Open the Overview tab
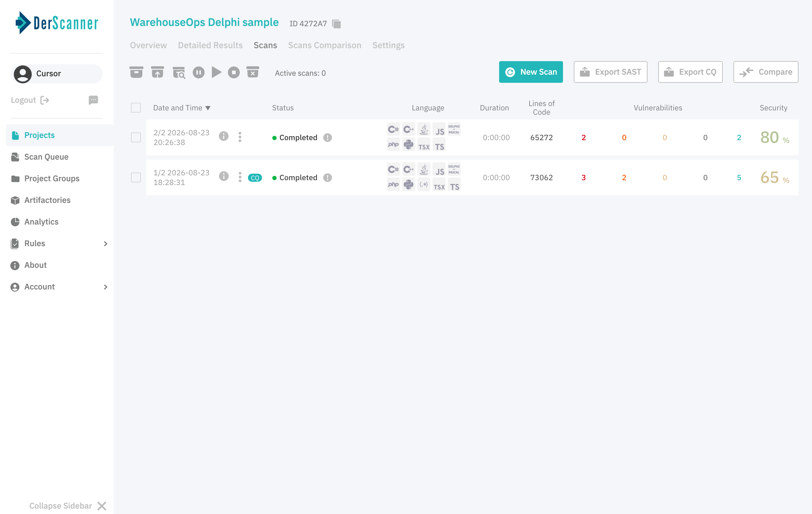This screenshot has width=812, height=514. click(x=148, y=45)
